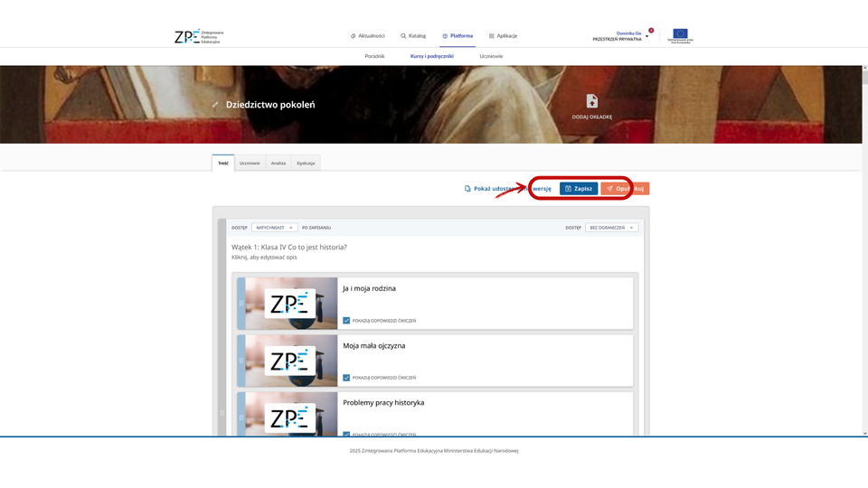The image size is (868, 488).
Task: Click the drag handle on Moja mała ojczyzna
Action: tap(241, 361)
